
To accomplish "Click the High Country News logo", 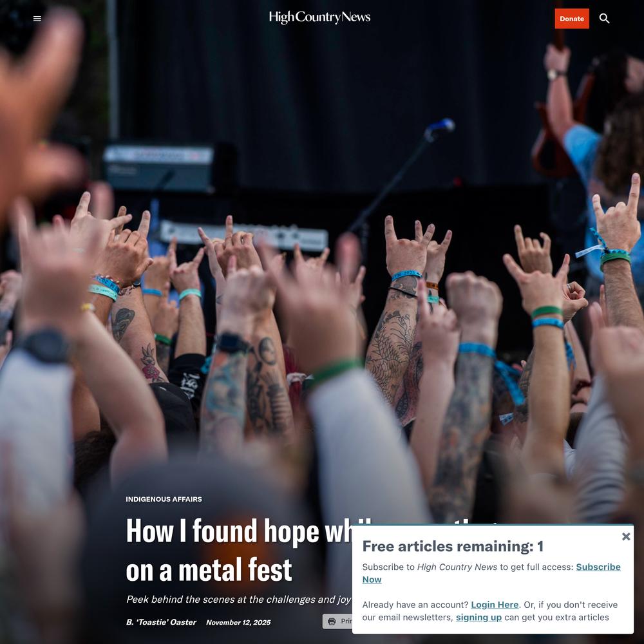I will click(x=319, y=17).
